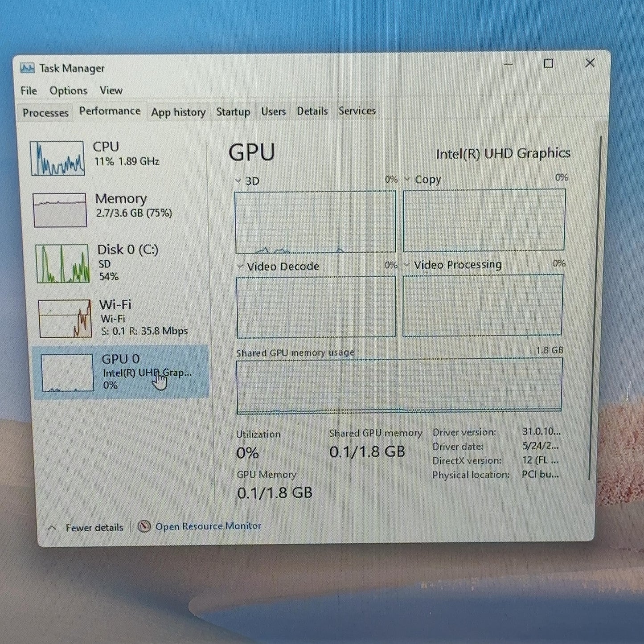Open the Copy engine graph dropdown
The height and width of the screenshot is (644, 644).
tap(407, 179)
